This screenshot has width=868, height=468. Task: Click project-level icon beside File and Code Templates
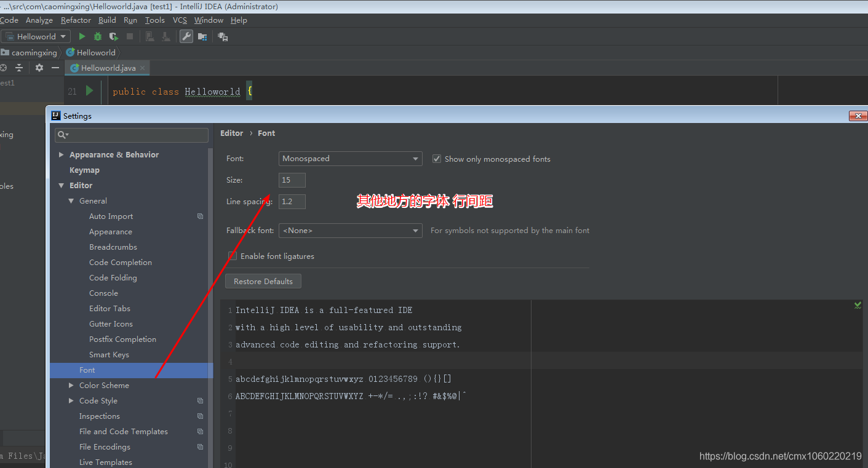coord(200,432)
